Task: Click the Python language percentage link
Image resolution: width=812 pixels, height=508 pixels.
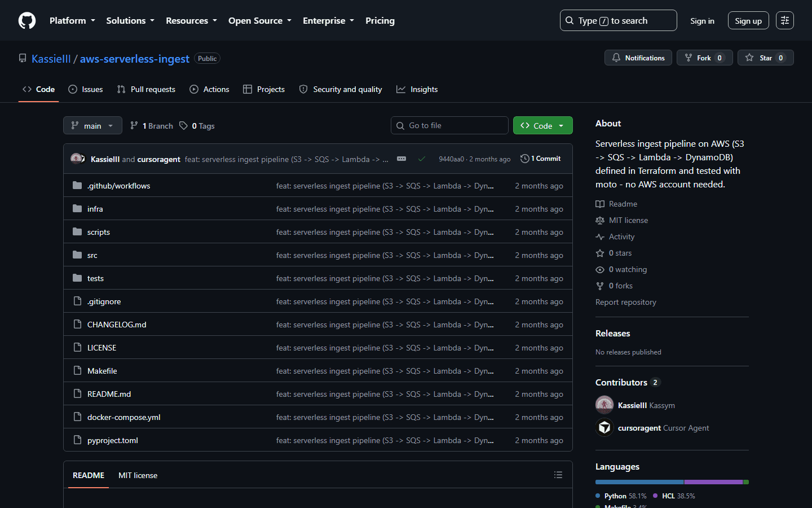Action: [621, 496]
